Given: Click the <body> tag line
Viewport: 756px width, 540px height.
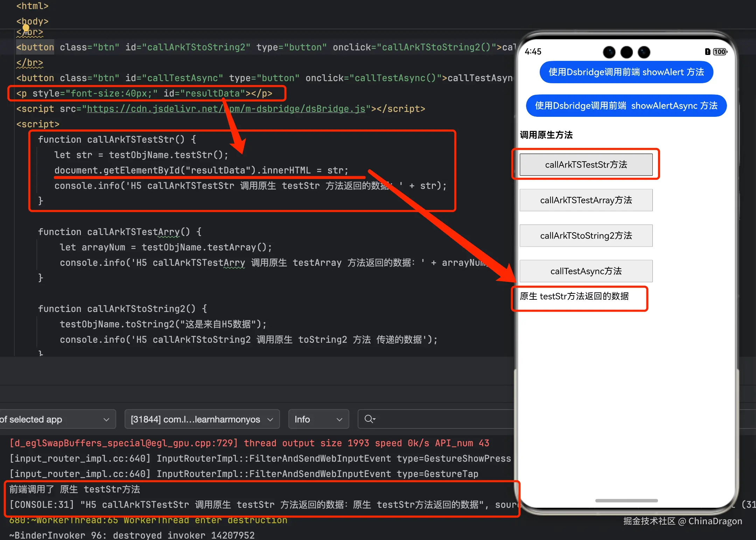Looking at the screenshot, I should pos(32,21).
